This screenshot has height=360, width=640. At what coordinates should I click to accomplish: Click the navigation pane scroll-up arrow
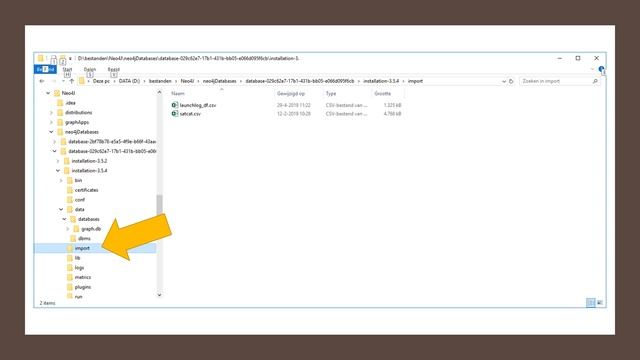159,93
